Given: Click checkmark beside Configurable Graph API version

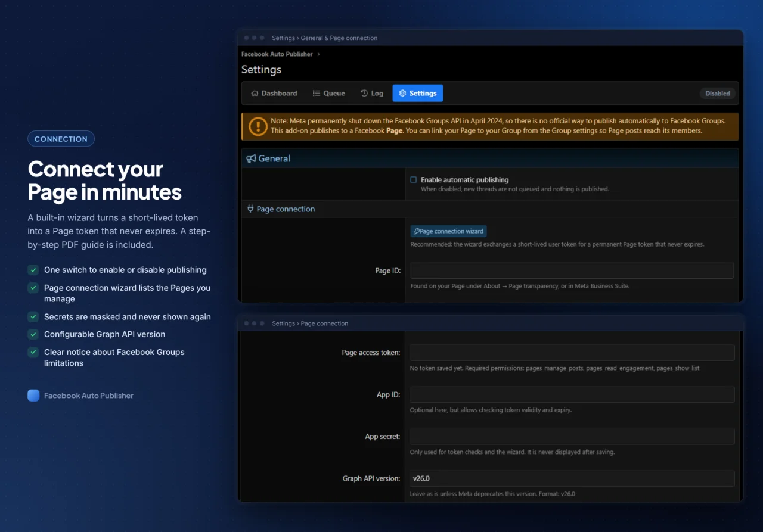Looking at the screenshot, I should (33, 334).
